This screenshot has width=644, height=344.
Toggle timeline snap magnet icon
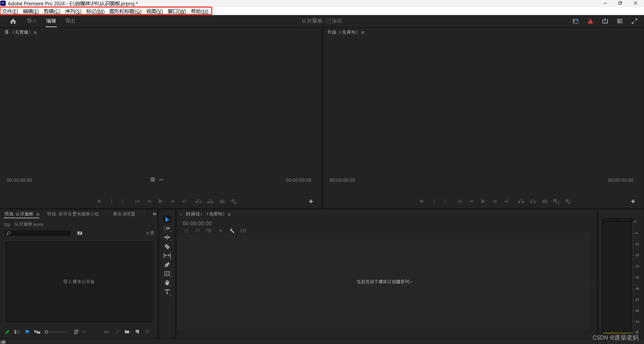point(198,231)
